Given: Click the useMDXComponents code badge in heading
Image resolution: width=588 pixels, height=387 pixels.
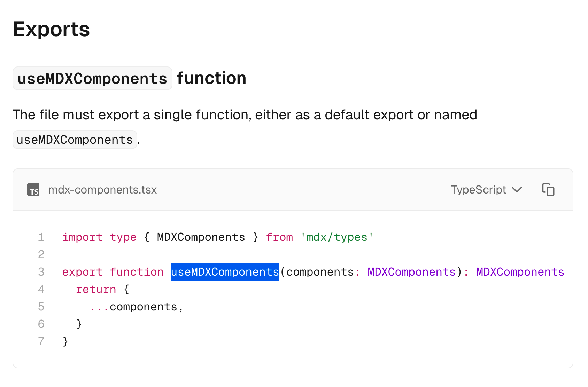Looking at the screenshot, I should tap(92, 78).
